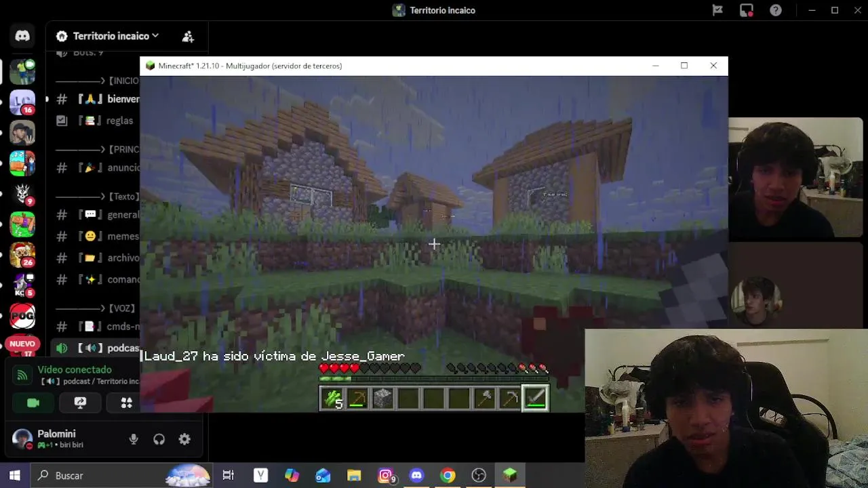Collapse the VOZ channel category
868x488 pixels.
(95, 308)
